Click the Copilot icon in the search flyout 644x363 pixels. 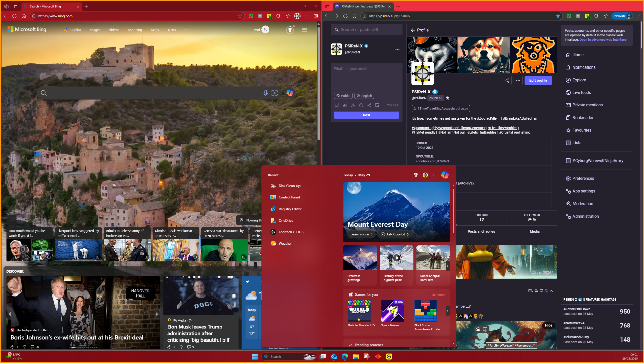[445, 175]
